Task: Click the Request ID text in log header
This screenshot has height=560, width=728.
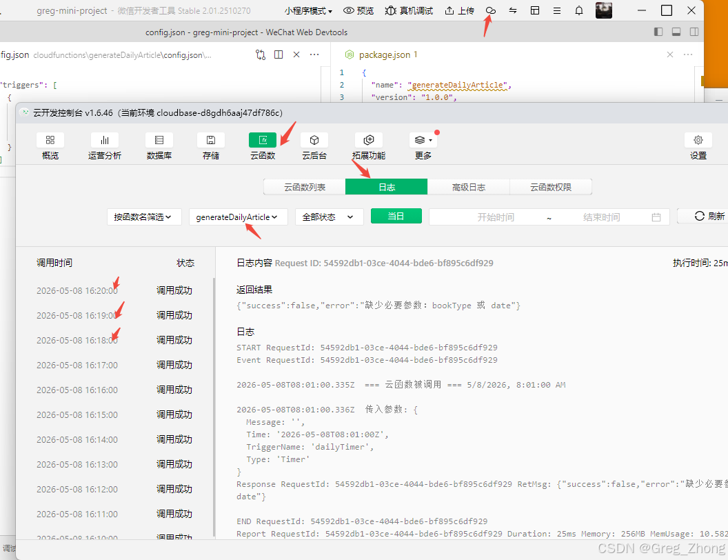Action: [384, 263]
